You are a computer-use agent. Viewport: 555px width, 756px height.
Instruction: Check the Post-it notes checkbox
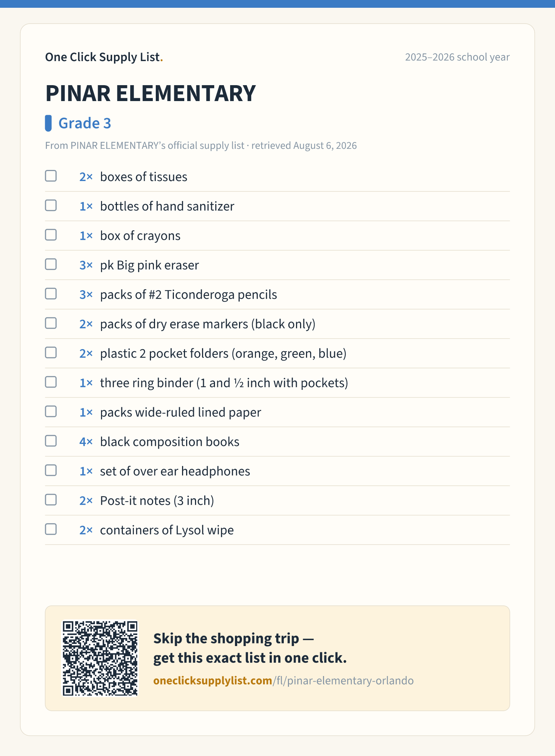pyautogui.click(x=51, y=500)
